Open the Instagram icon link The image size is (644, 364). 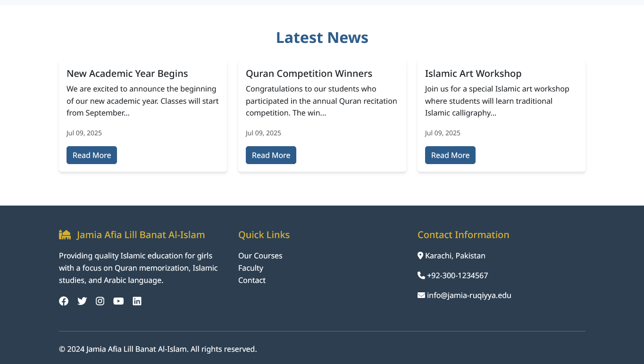click(x=100, y=301)
